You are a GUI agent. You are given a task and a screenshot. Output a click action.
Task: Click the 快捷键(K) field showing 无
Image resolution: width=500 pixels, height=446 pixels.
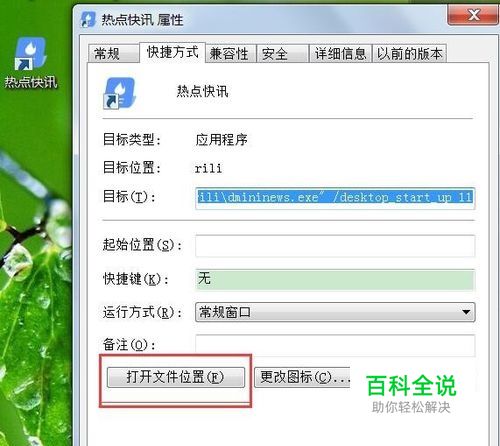[x=335, y=280]
